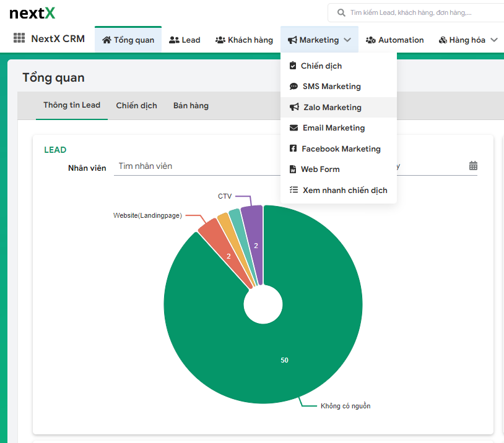Switch to the Bán hàng tab

click(192, 105)
